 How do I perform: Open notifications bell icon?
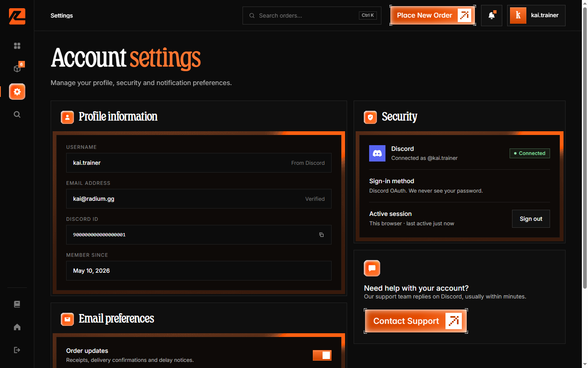pos(492,16)
